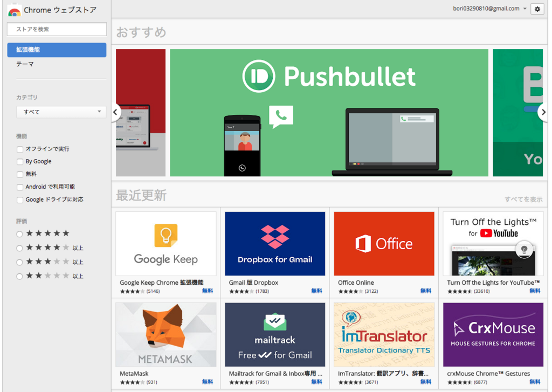The image size is (552, 392).
Task: Go to previous carousel slide arrow
Action: point(115,112)
